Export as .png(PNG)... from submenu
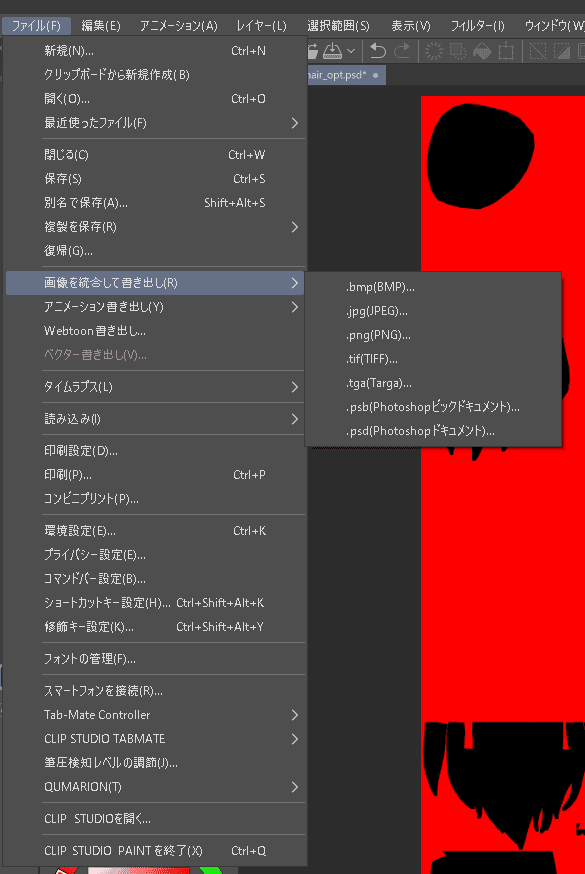Image resolution: width=585 pixels, height=874 pixels. 433,335
